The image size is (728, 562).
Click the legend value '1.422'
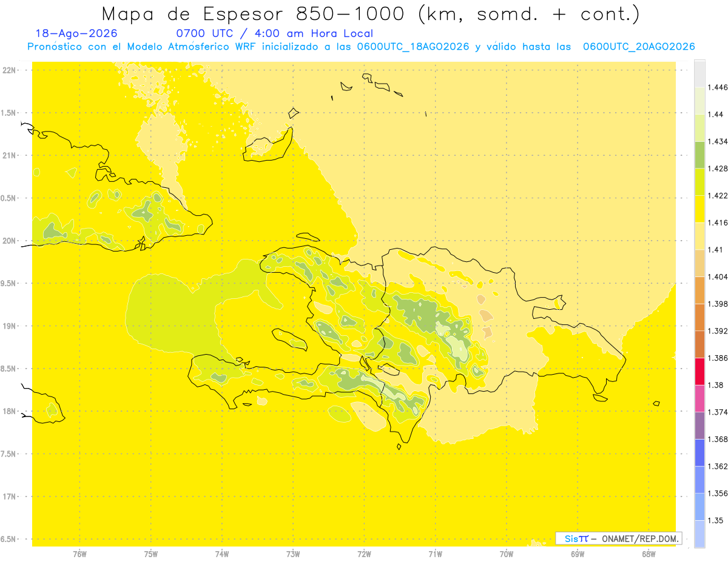pos(717,195)
